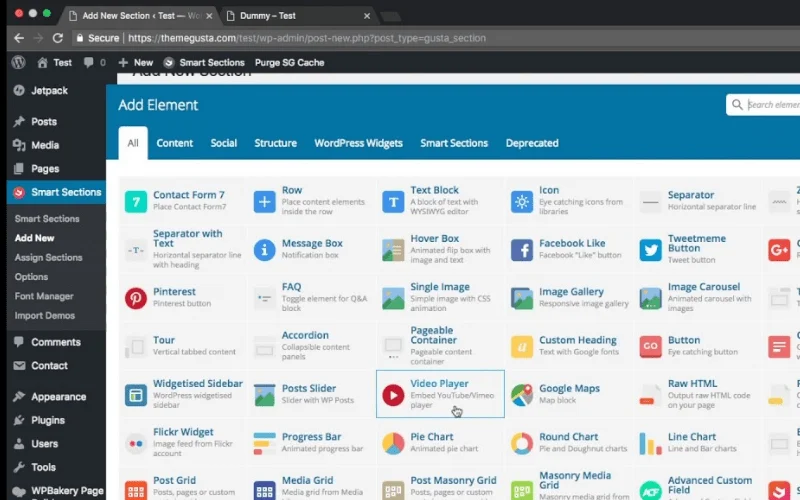The width and height of the screenshot is (800, 500).
Task: Select the Media Grid icon
Action: [264, 490]
